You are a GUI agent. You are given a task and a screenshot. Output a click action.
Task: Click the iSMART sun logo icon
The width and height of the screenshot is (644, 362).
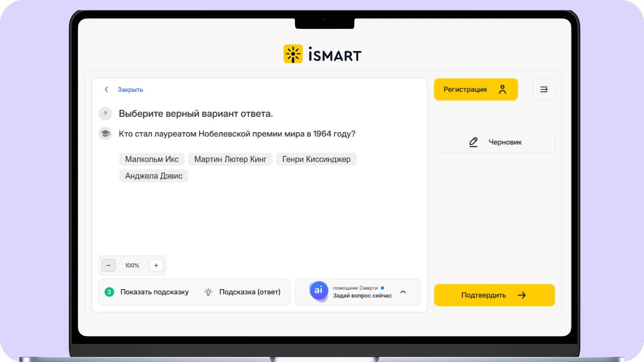click(293, 54)
